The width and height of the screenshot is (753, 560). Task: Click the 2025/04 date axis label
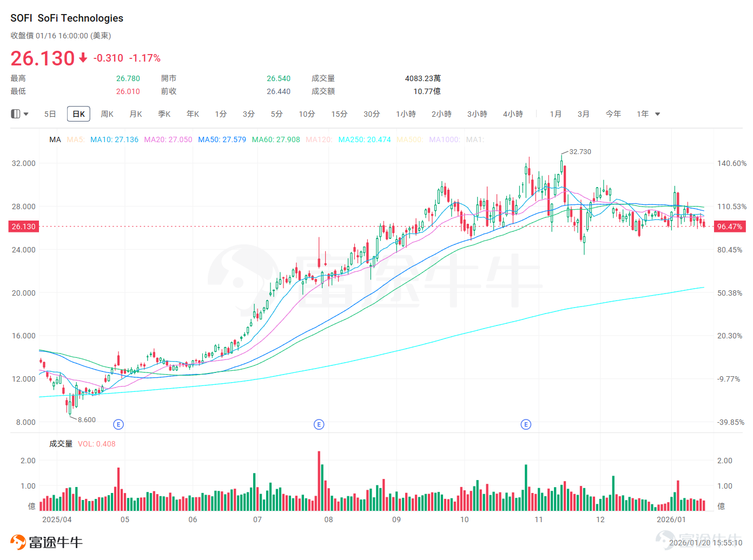coord(57,519)
